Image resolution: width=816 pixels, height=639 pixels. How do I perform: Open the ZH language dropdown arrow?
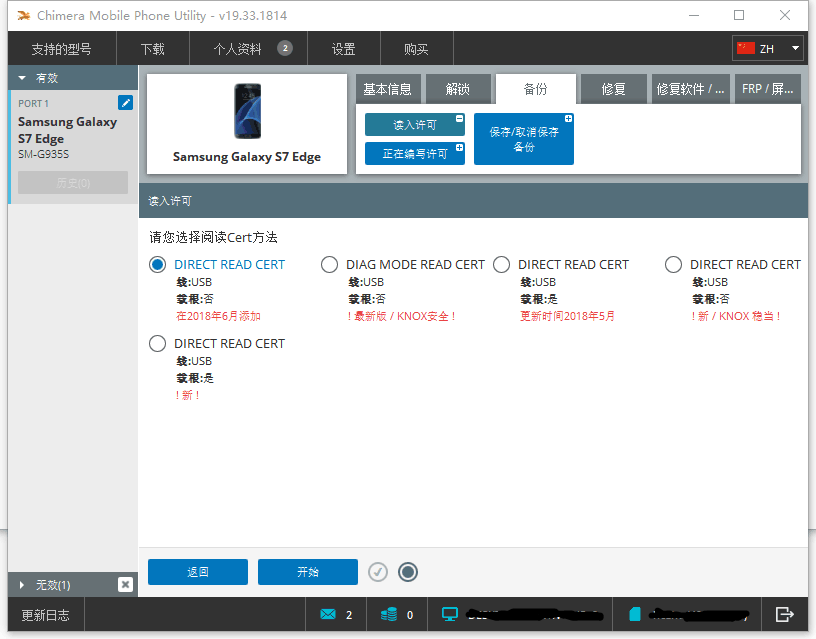[795, 48]
